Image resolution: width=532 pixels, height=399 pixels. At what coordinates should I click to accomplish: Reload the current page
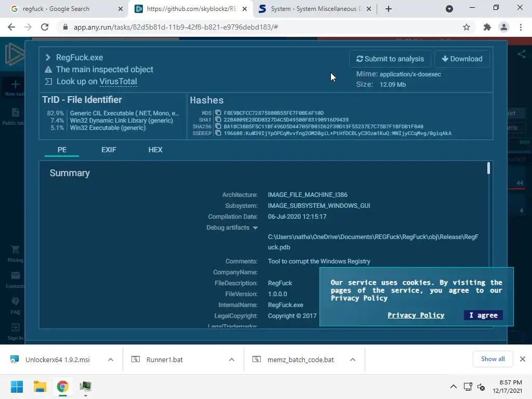tap(45, 27)
